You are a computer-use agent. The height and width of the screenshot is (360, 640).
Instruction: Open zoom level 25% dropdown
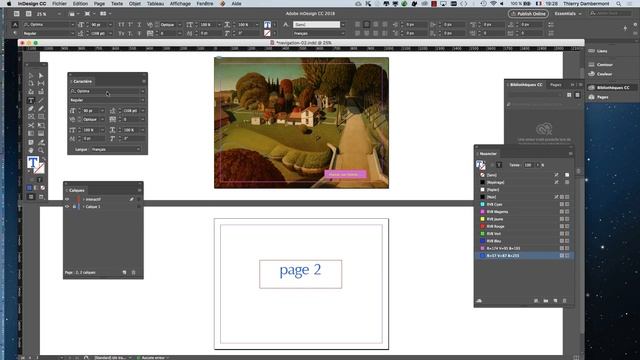click(x=59, y=14)
